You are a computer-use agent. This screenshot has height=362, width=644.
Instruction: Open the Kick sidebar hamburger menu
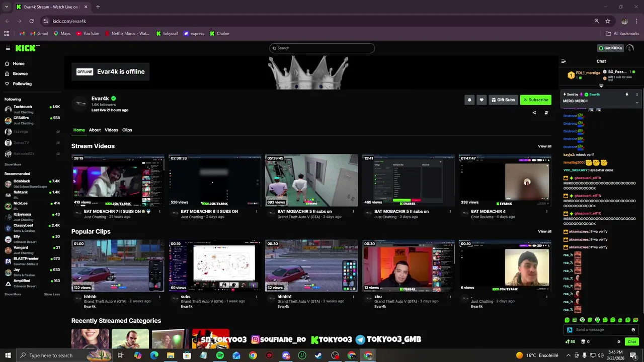coord(8,48)
